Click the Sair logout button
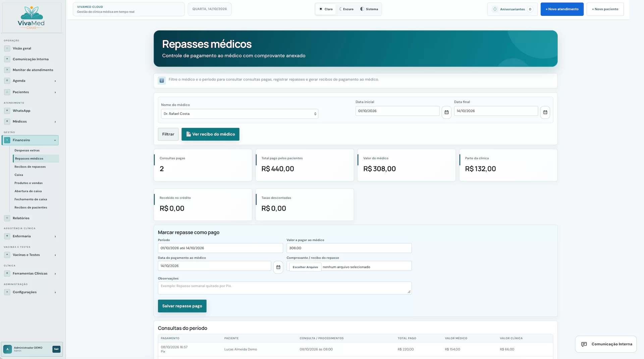The width and height of the screenshot is (644, 359). pyautogui.click(x=56, y=349)
